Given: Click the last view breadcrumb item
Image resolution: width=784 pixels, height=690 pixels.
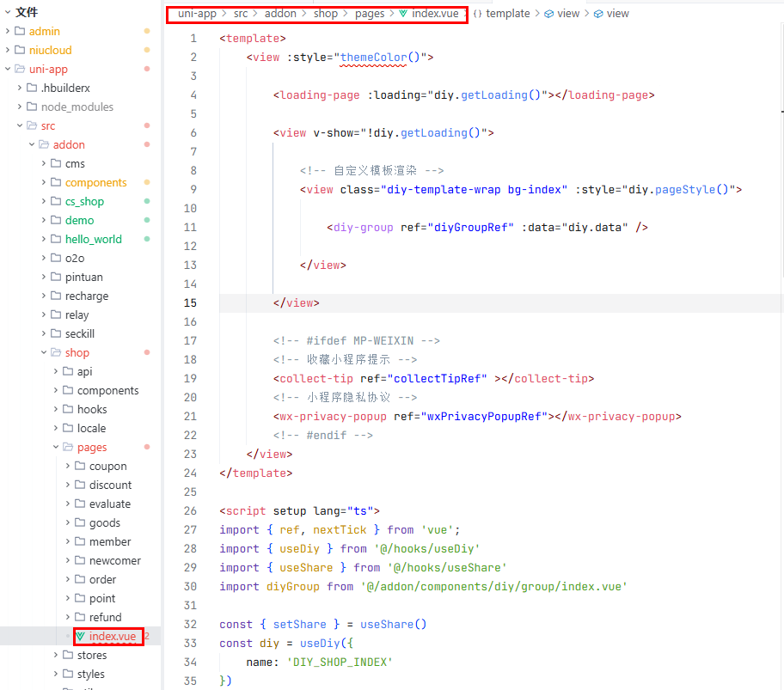Looking at the screenshot, I should 617,14.
